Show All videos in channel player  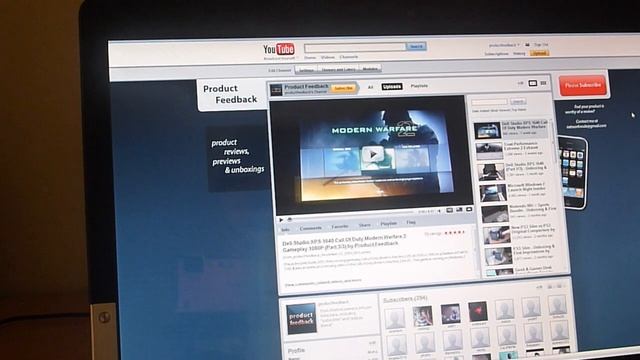point(370,87)
